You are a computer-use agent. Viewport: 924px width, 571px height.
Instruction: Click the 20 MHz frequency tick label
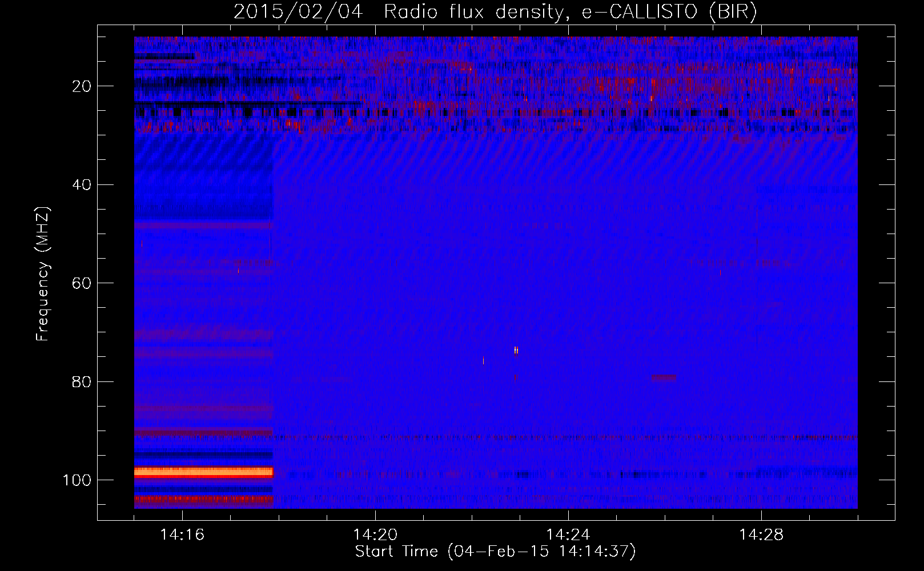tap(82, 86)
